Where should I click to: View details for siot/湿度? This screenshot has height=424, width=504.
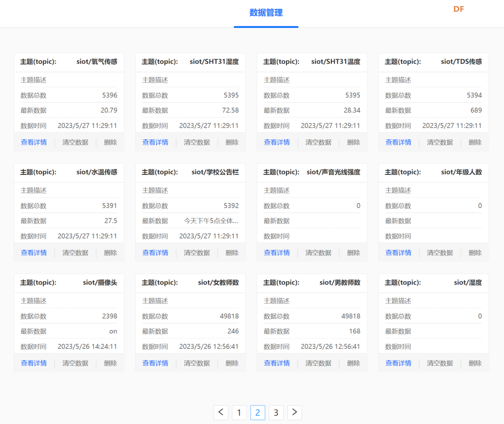[398, 363]
